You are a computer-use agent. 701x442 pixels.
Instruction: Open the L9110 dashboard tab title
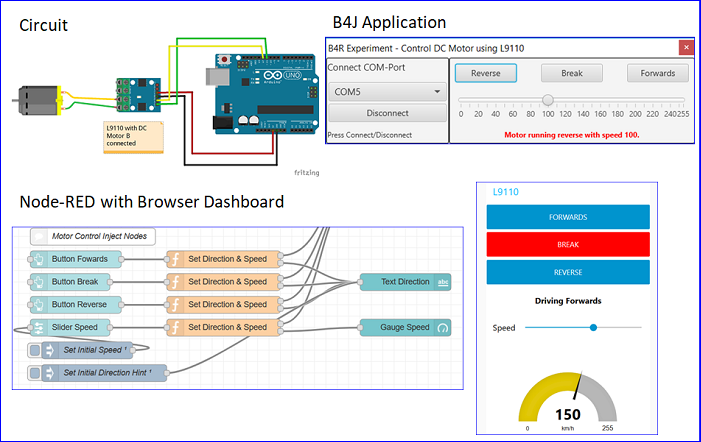[x=506, y=192]
